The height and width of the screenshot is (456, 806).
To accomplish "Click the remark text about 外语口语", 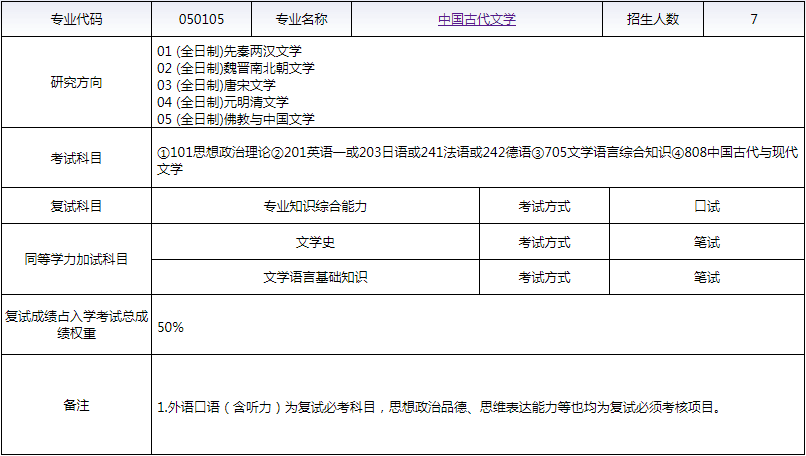I will click(x=438, y=408).
